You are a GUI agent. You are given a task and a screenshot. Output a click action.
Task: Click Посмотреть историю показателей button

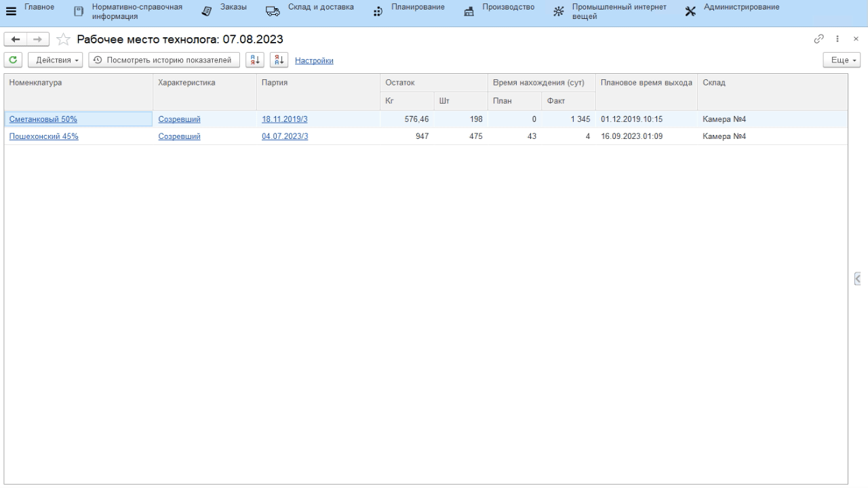[x=164, y=60]
